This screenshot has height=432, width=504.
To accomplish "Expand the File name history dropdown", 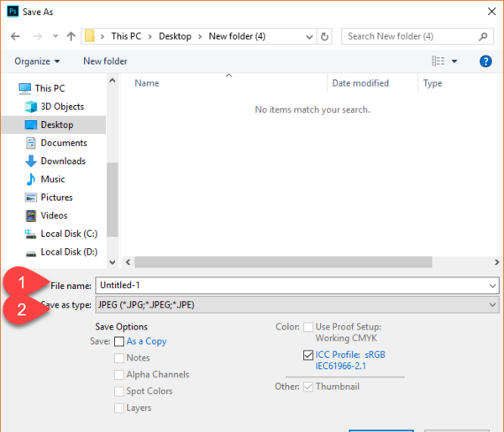I will click(x=492, y=286).
